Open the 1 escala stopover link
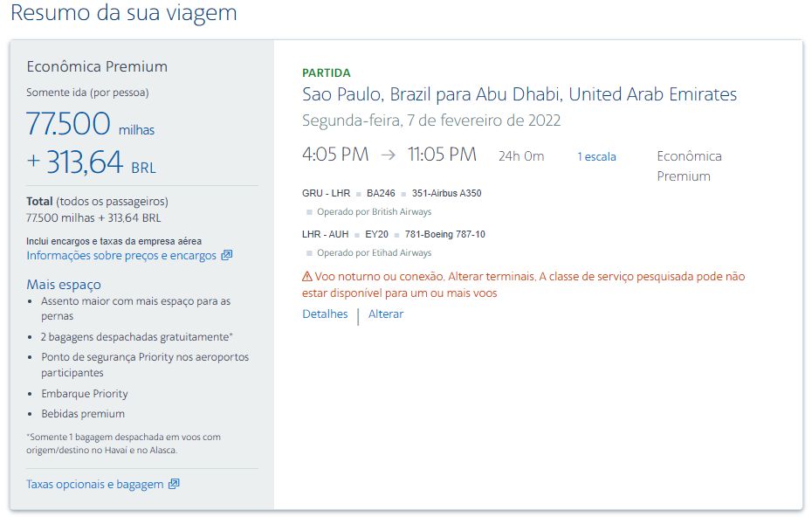The height and width of the screenshot is (517, 812). [x=596, y=156]
